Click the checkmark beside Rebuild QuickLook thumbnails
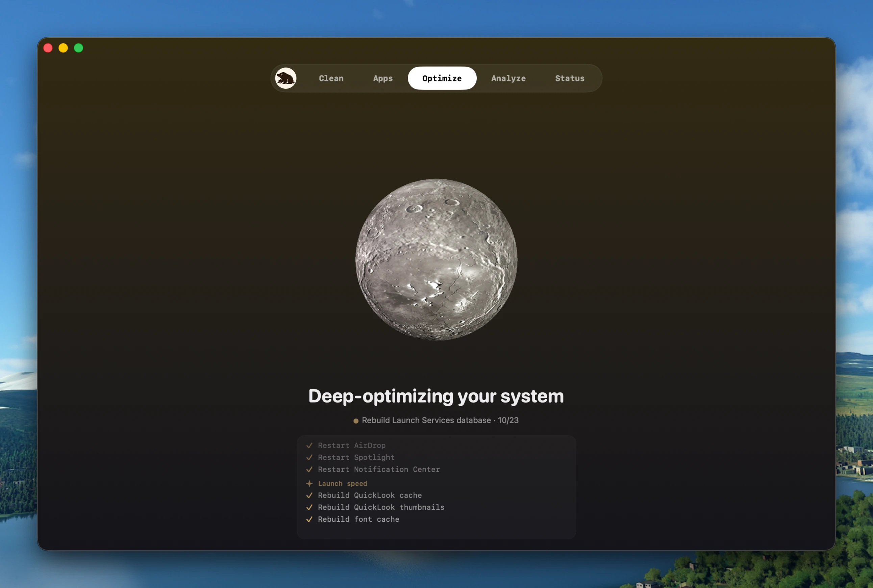Viewport: 873px width, 588px height. pyautogui.click(x=309, y=507)
